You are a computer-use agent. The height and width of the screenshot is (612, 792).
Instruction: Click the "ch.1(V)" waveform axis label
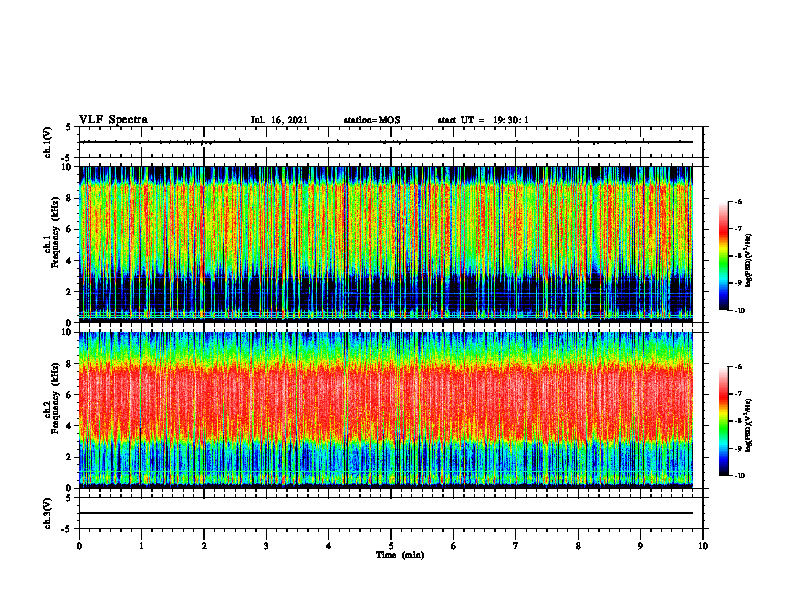point(48,142)
